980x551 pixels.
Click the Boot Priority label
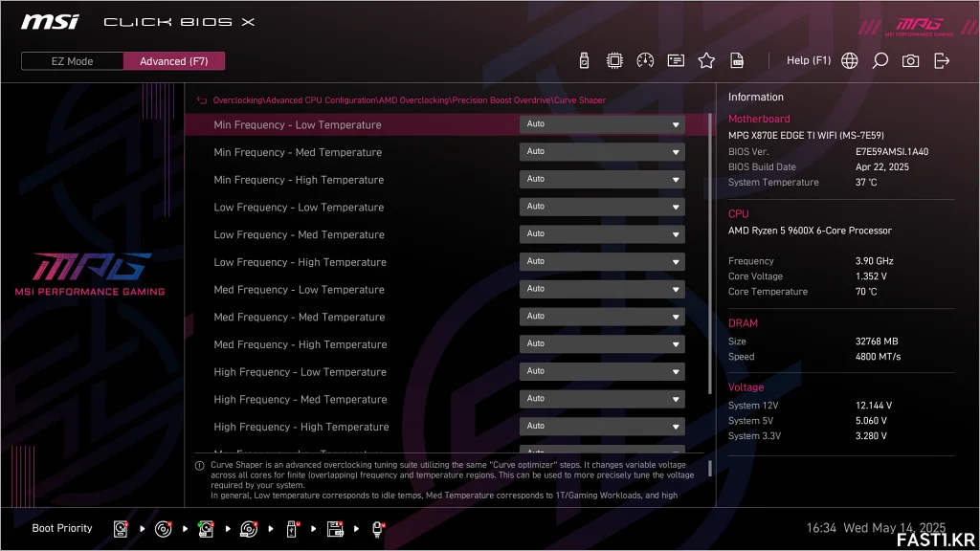coord(62,528)
